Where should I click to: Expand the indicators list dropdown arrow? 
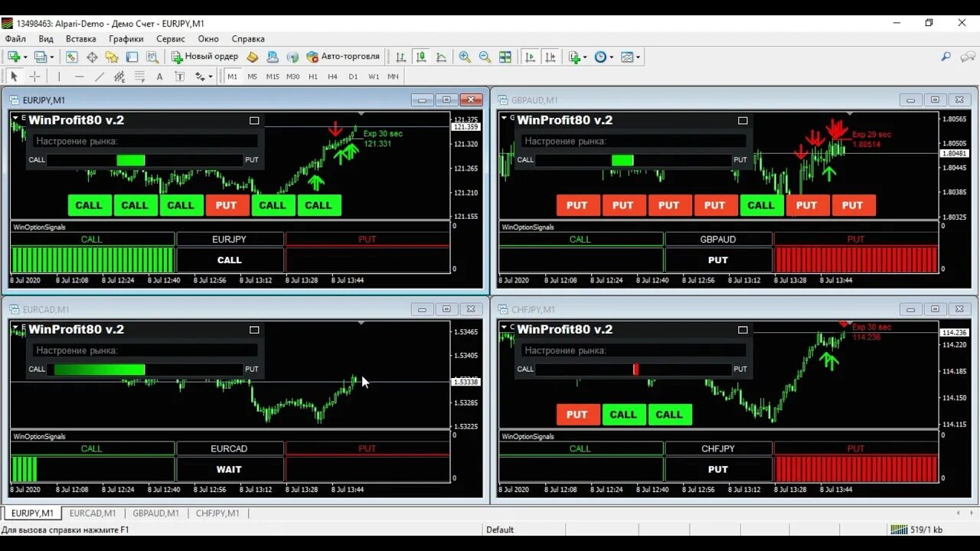coord(585,57)
